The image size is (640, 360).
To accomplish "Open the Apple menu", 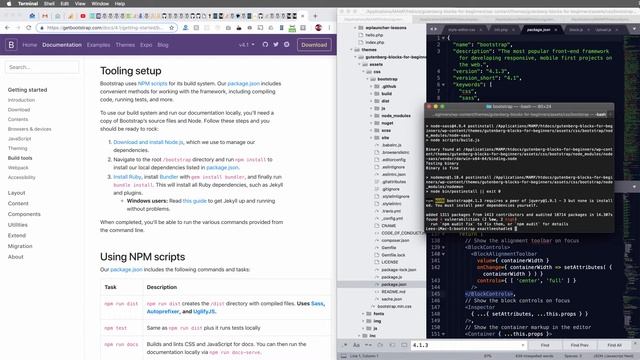I will [x=9, y=3].
